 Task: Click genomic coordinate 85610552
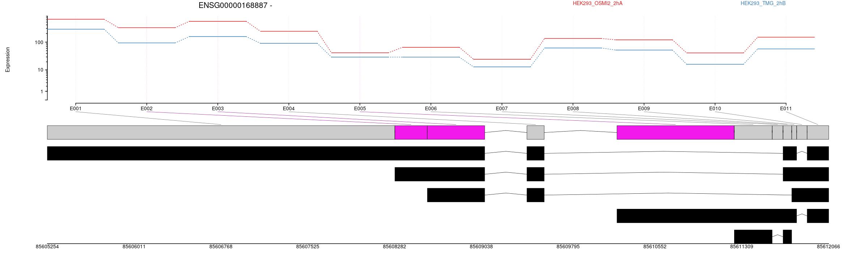pyautogui.click(x=655, y=247)
